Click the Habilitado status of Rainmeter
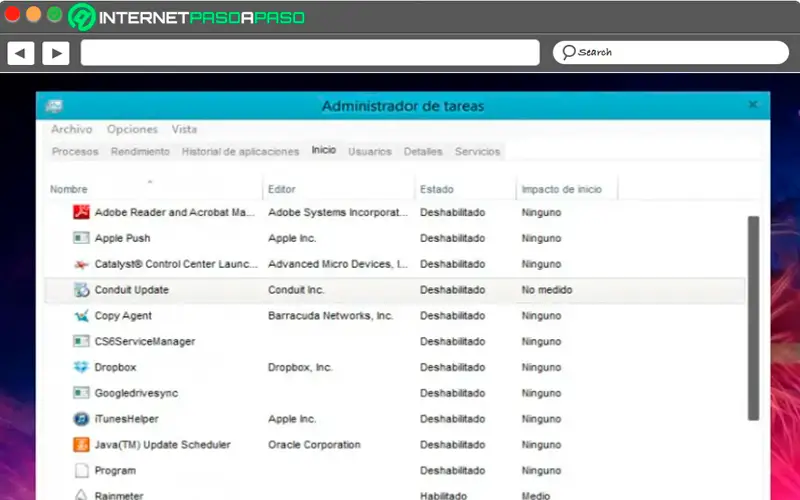Viewport: 800px width, 500px height. [x=443, y=495]
